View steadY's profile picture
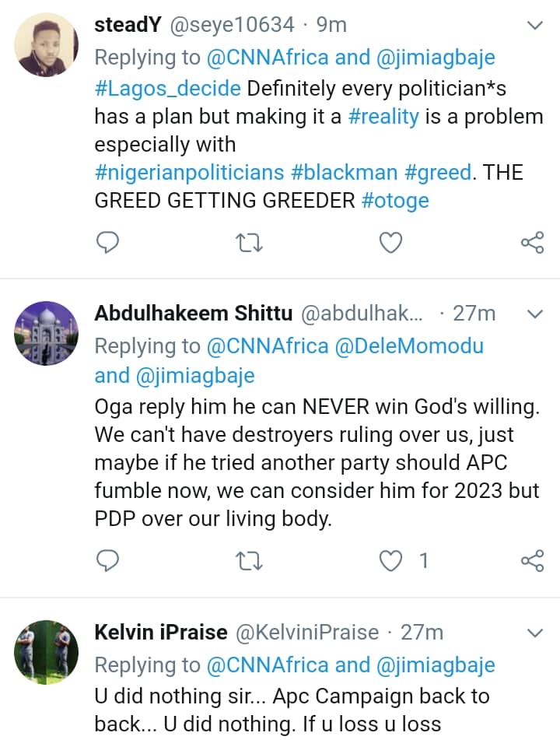560x740 pixels. point(47,44)
